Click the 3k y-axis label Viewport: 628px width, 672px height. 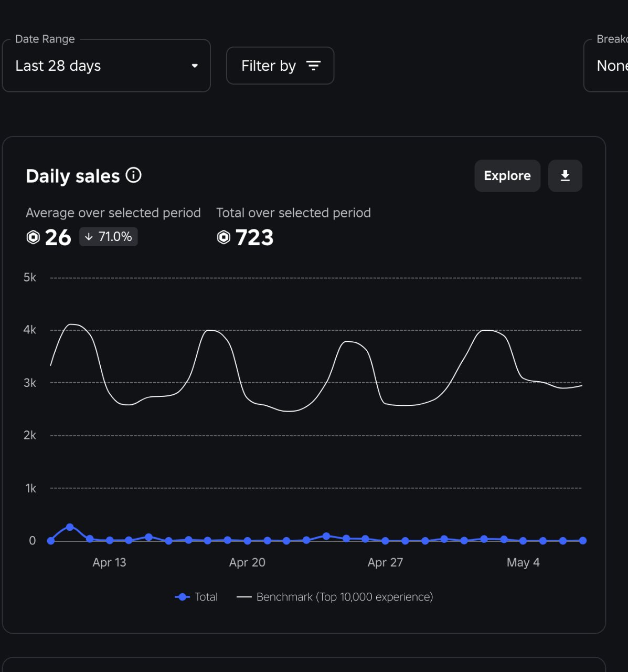click(x=30, y=383)
